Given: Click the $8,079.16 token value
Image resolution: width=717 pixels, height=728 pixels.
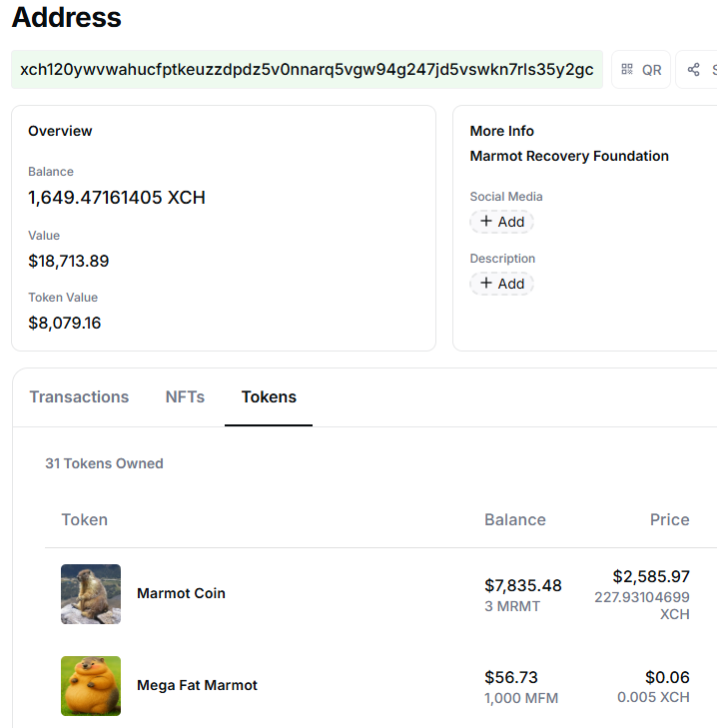Looking at the screenshot, I should pyautogui.click(x=64, y=323).
